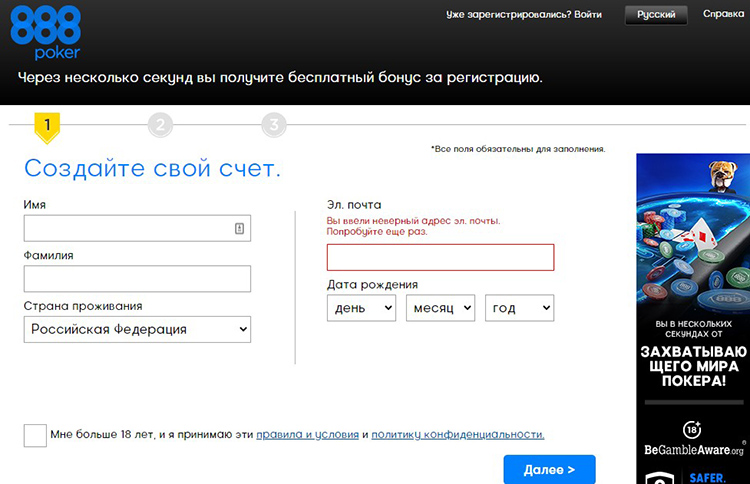750x484 pixels.
Task: Focus the Фамилия surname input field
Action: point(137,279)
